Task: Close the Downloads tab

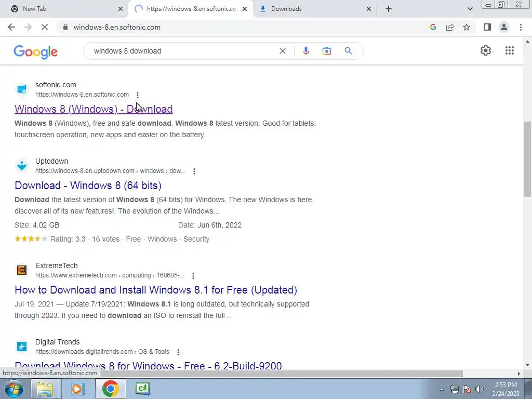Action: [x=369, y=9]
